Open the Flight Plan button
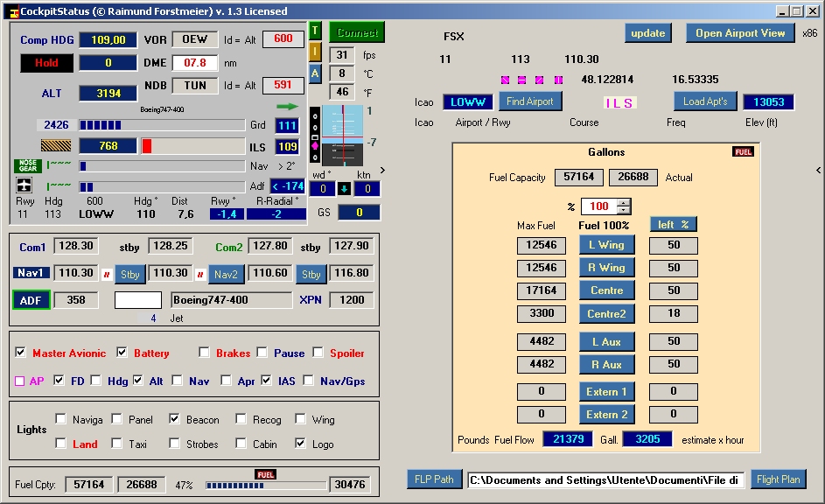 coord(778,479)
